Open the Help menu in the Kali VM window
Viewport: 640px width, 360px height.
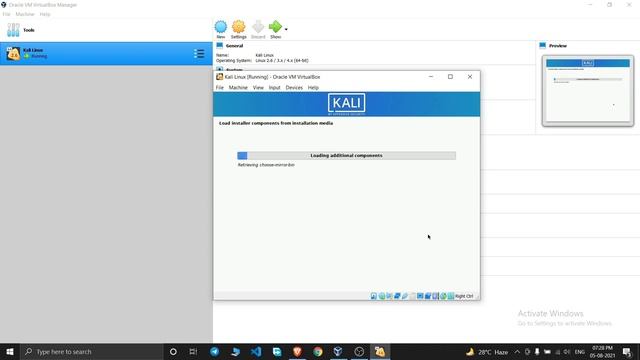(x=313, y=88)
